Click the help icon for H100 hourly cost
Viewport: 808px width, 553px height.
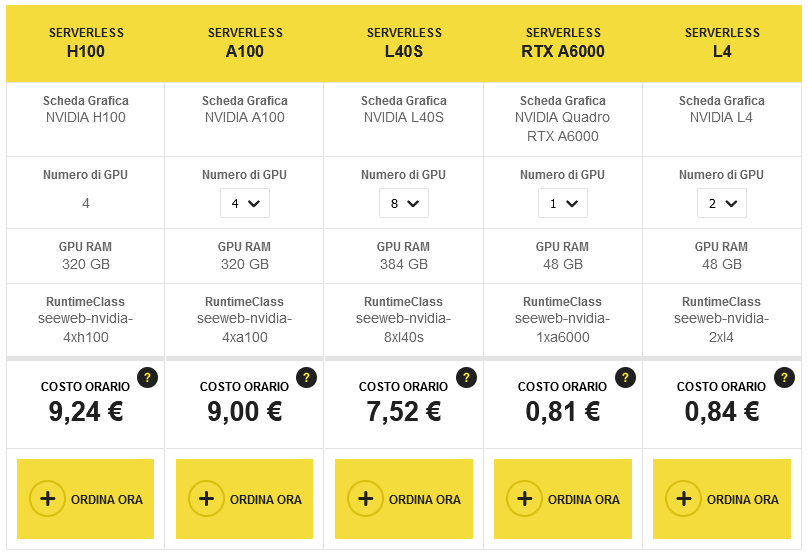pos(147,378)
